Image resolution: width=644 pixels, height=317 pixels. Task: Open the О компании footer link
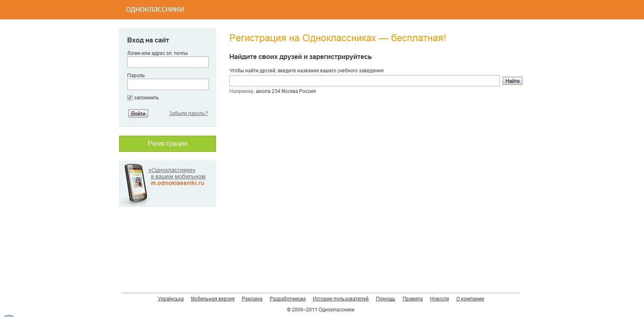click(470, 299)
